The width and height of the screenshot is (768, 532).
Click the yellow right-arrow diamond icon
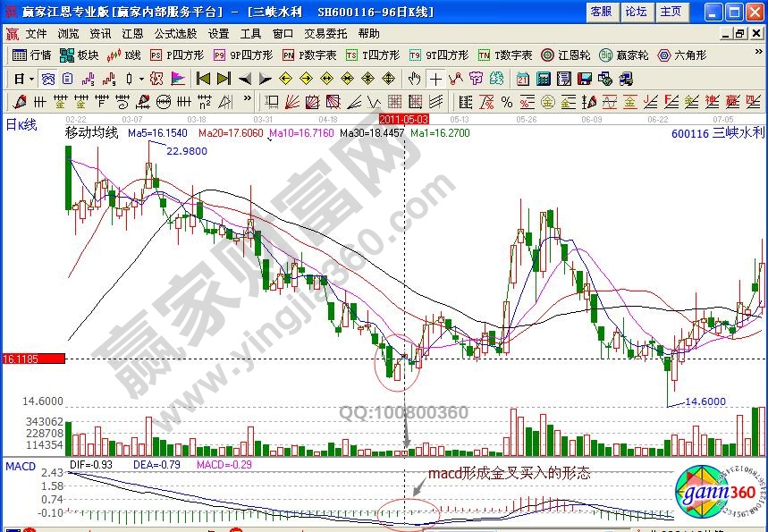[x=306, y=79]
